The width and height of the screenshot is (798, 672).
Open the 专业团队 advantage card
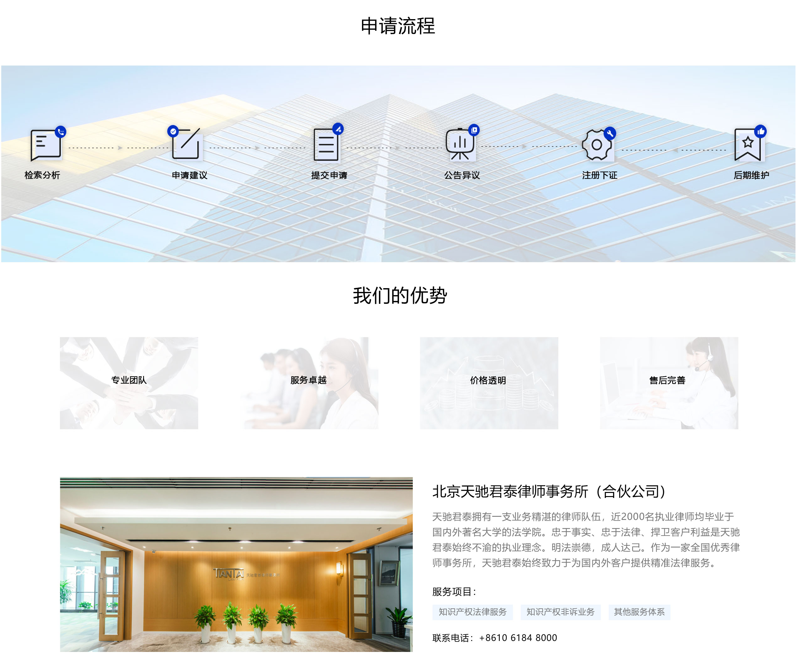[x=129, y=384]
